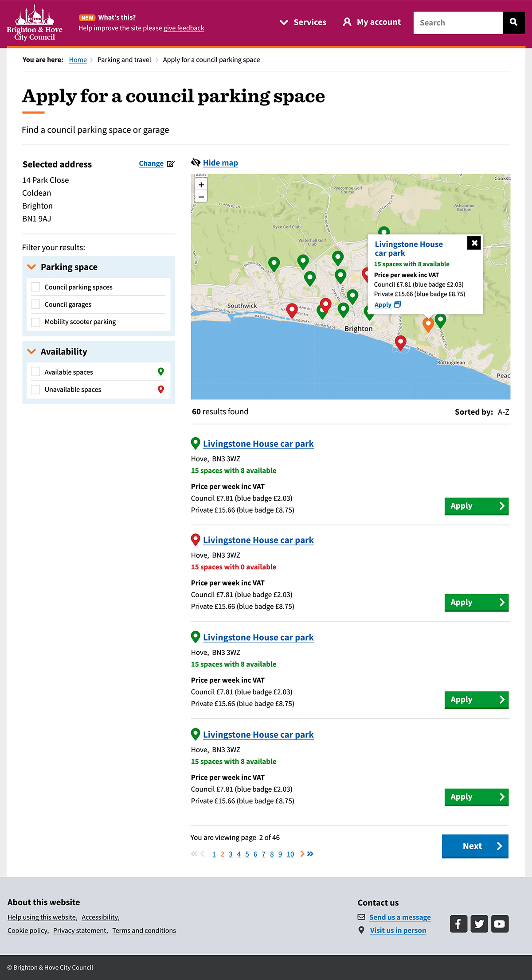Open My account menu
The width and height of the screenshot is (532, 980).
372,22
